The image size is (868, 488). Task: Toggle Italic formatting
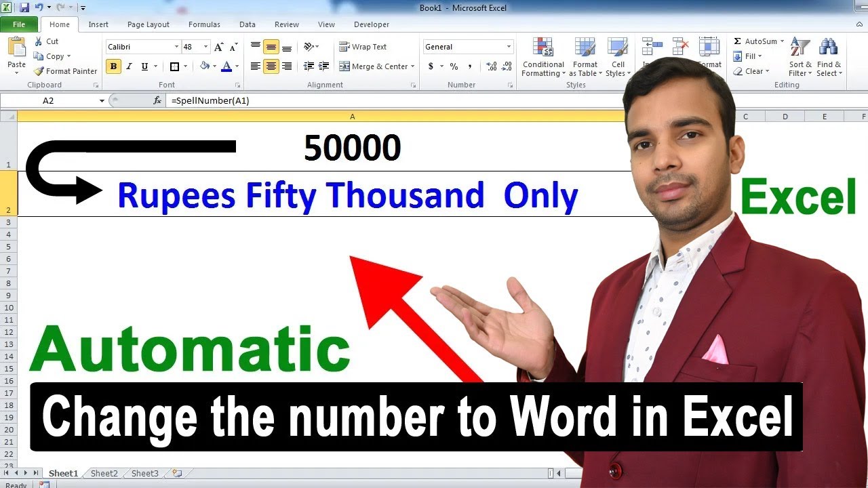[x=129, y=66]
